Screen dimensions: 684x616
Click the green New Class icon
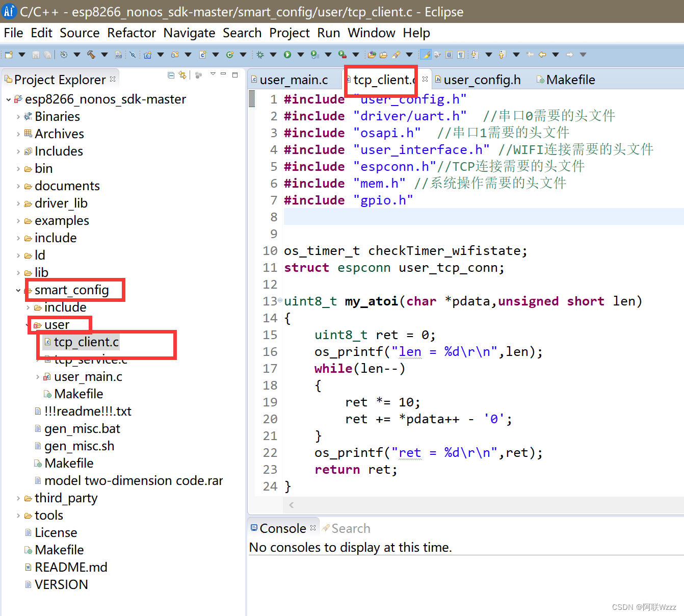pos(230,55)
